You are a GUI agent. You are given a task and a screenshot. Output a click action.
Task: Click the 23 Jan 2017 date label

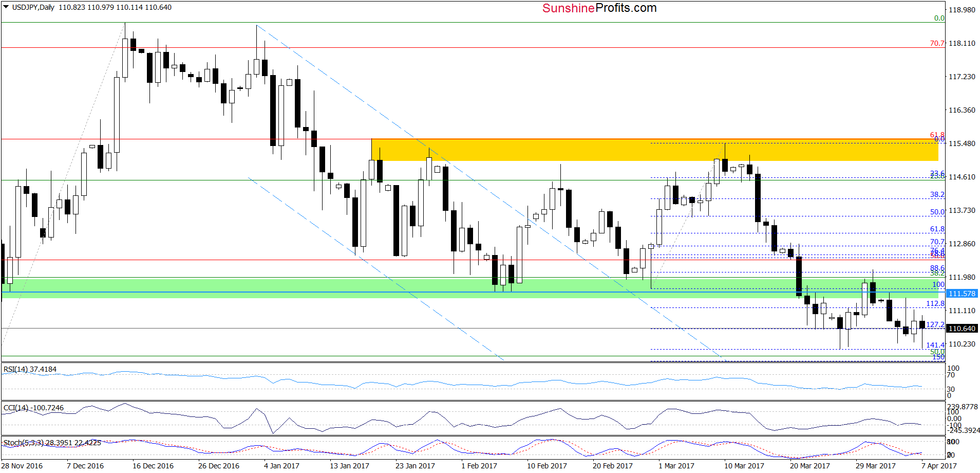coord(415,466)
